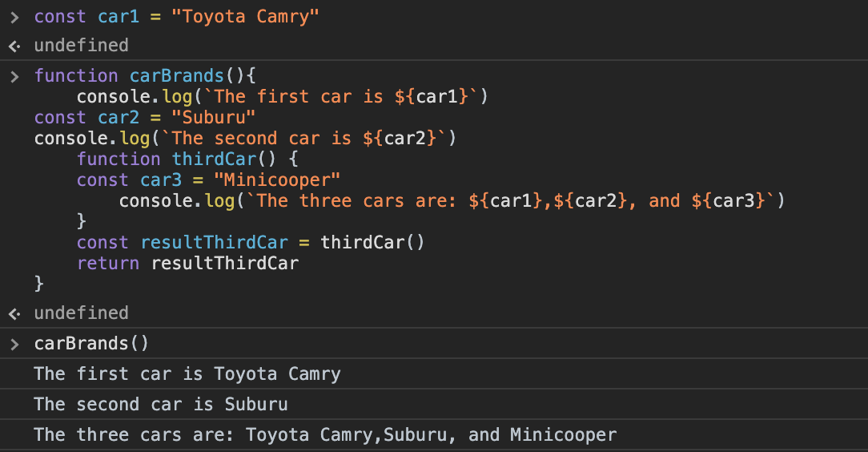
Task: Click the console.log 'The three cars are' line
Action: pos(452,200)
